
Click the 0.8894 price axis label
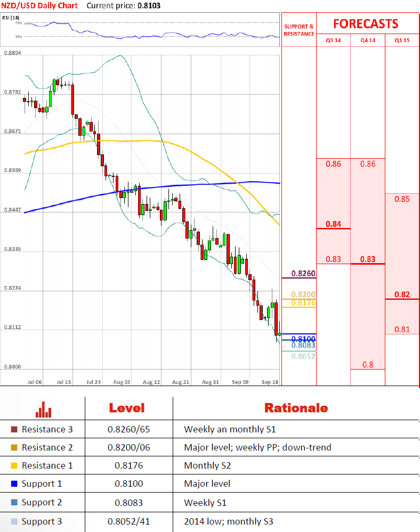[13, 53]
